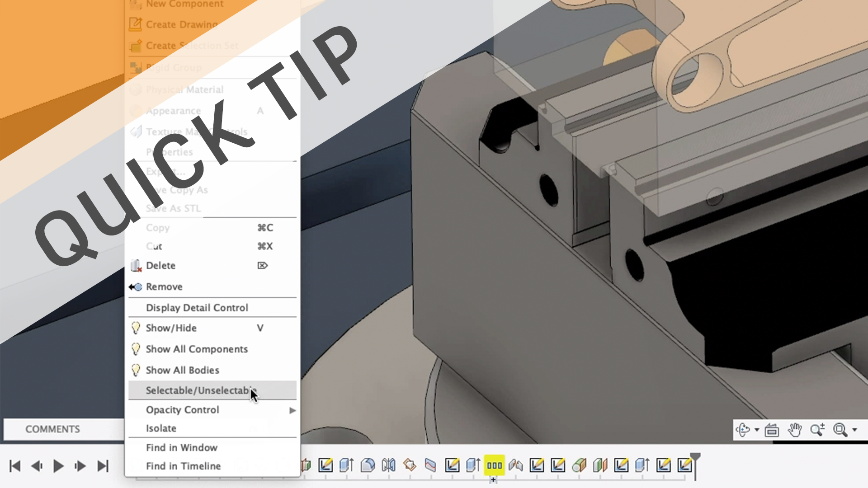Select Isolate from the context menu
This screenshot has width=868, height=488.
pyautogui.click(x=161, y=428)
